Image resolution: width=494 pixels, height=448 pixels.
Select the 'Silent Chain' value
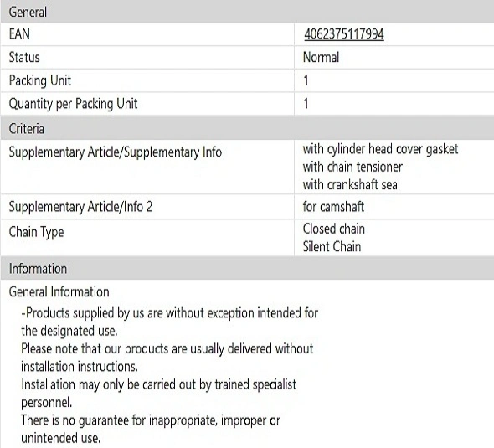pos(332,247)
